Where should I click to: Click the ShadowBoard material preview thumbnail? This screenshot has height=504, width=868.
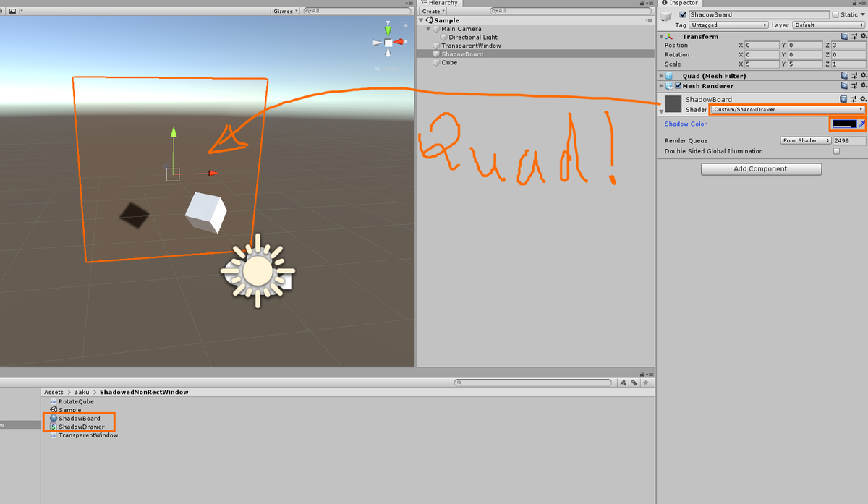[x=673, y=103]
